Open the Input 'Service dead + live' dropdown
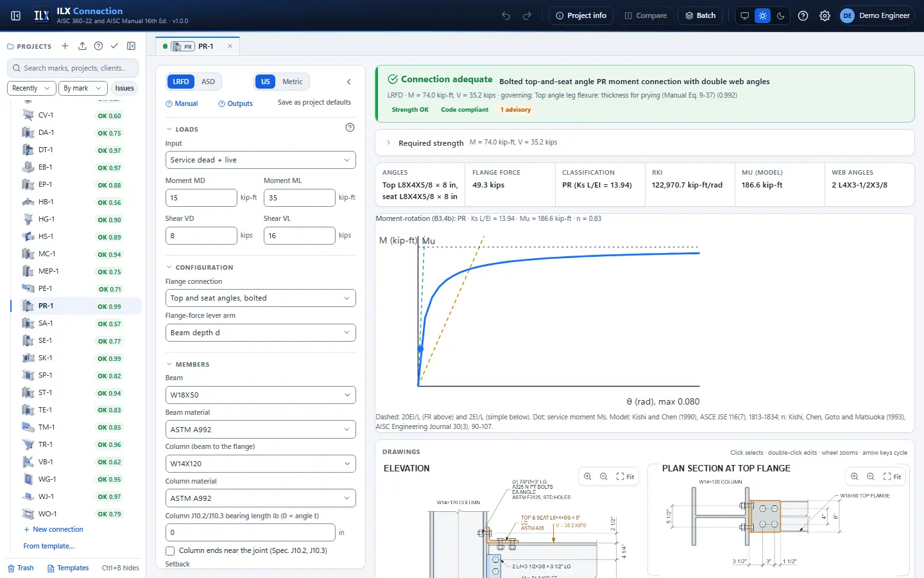Screen dimensions: 924x578 pos(261,160)
